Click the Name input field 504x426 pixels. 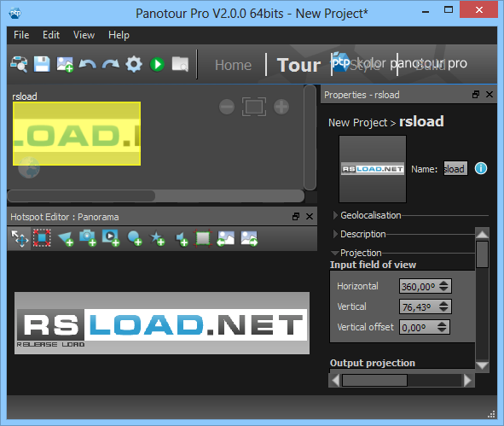(455, 168)
